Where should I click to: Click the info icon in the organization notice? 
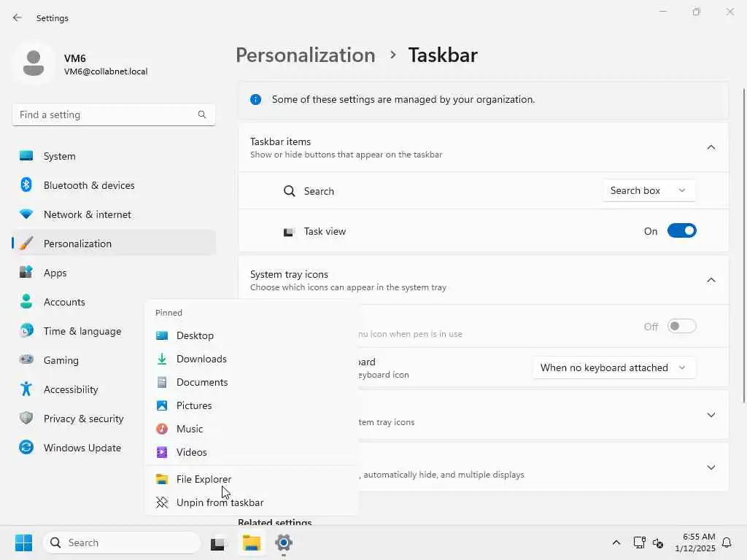[256, 99]
